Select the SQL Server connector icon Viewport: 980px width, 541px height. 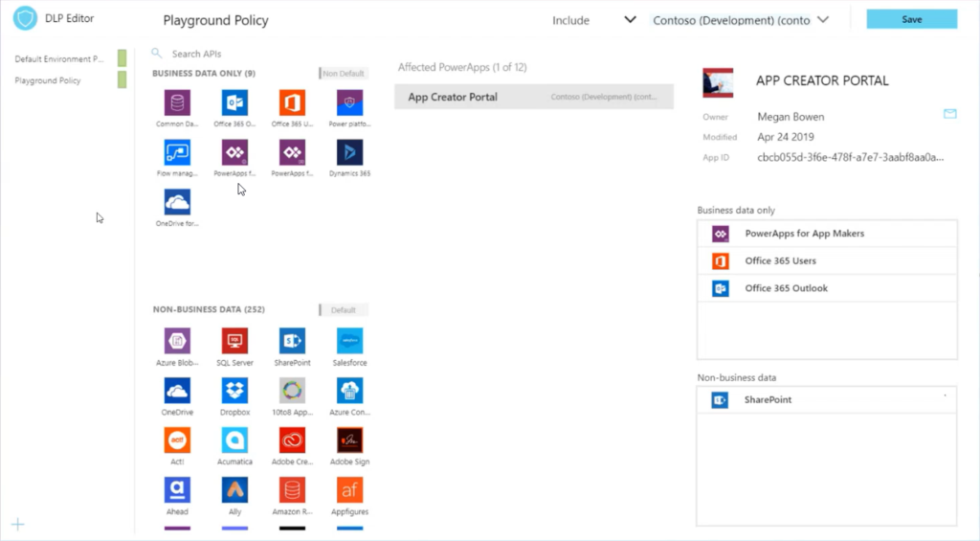point(235,341)
